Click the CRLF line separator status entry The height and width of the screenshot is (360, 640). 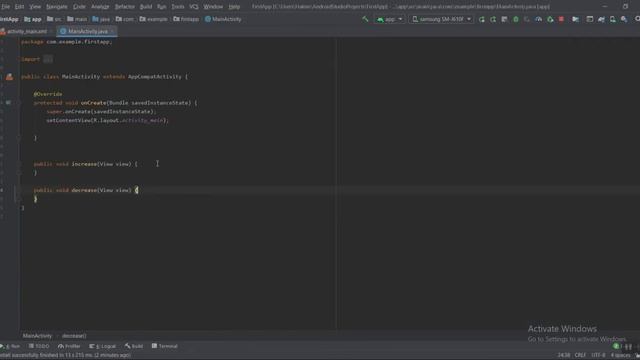pos(580,355)
